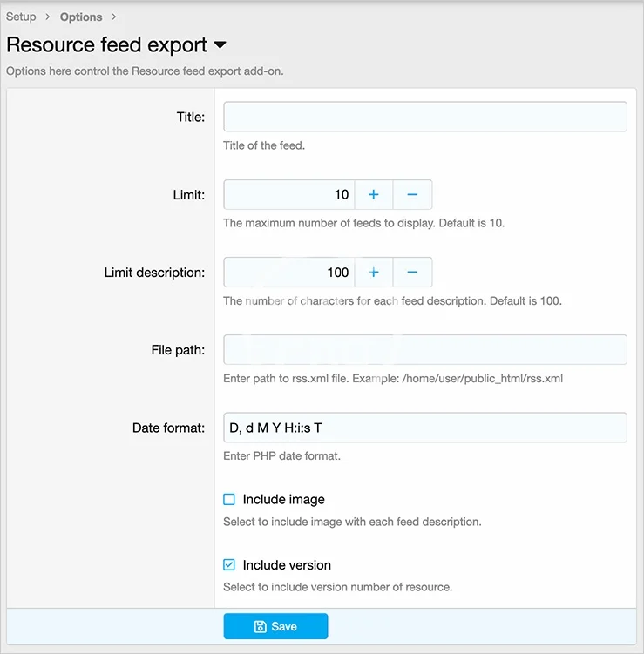Go to Setup in the breadcrumb
The image size is (644, 654).
pyautogui.click(x=21, y=17)
